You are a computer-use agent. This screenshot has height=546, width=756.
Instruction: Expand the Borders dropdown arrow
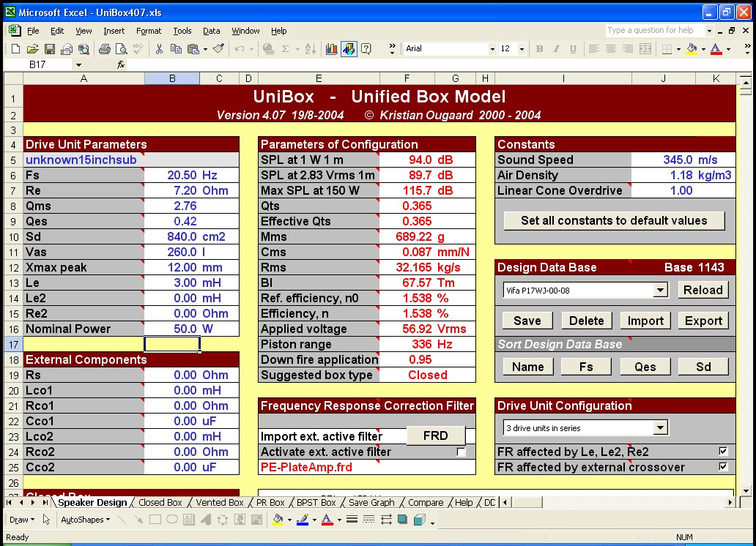tap(679, 49)
